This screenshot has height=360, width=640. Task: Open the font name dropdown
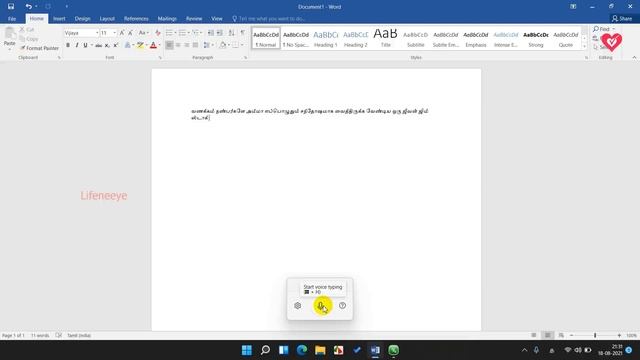(97, 33)
